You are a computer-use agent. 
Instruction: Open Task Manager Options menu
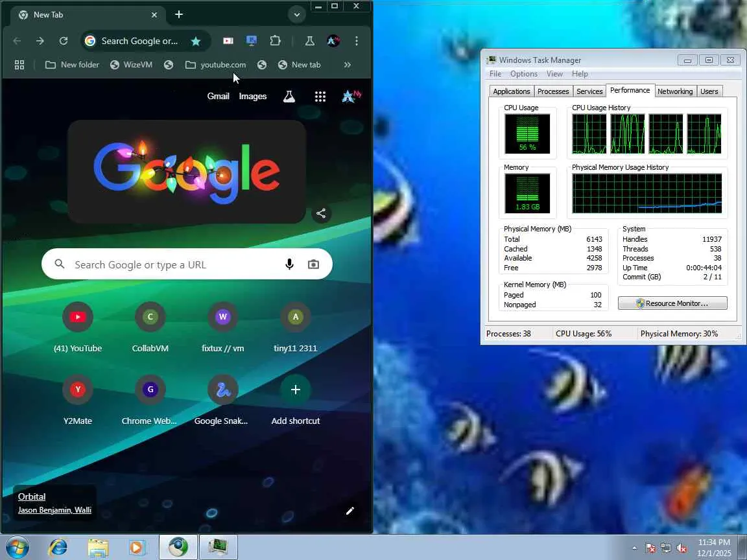524,74
